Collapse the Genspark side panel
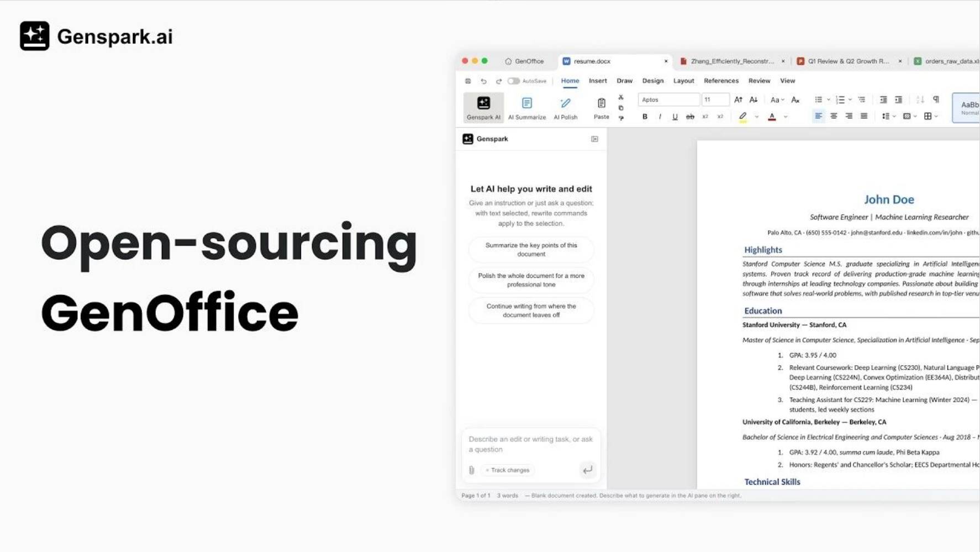The height and width of the screenshot is (552, 980). 594,139
